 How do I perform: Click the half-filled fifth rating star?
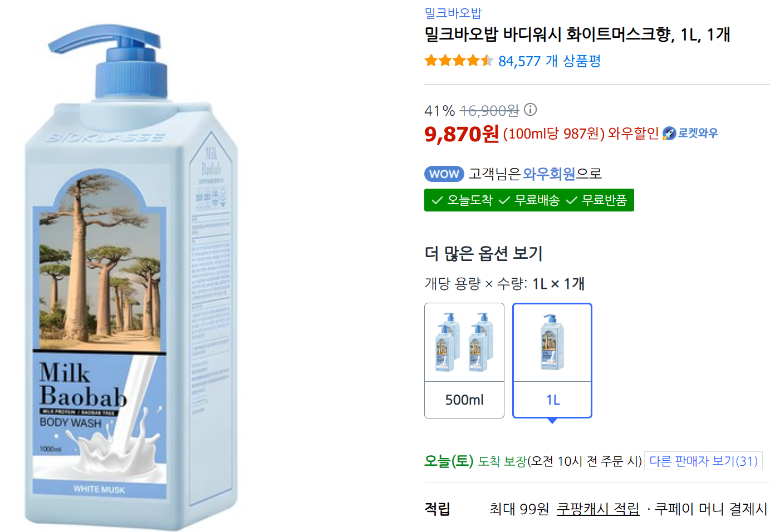coord(487,60)
